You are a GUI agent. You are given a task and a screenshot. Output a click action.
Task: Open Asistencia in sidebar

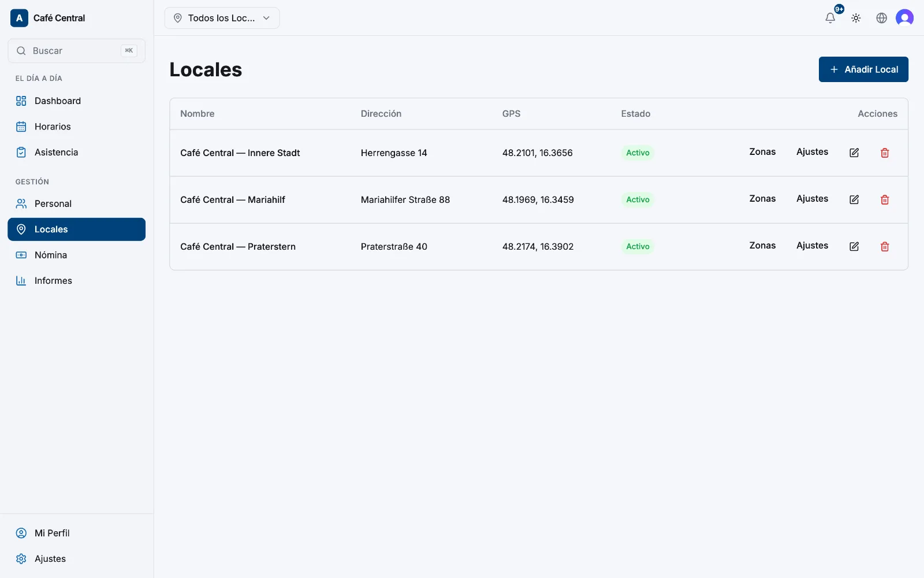76,152
